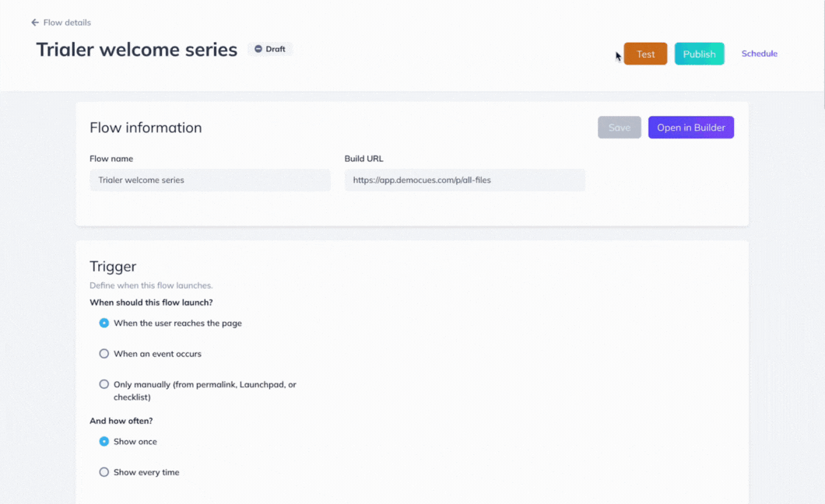Click the Flow information heading

click(x=146, y=128)
